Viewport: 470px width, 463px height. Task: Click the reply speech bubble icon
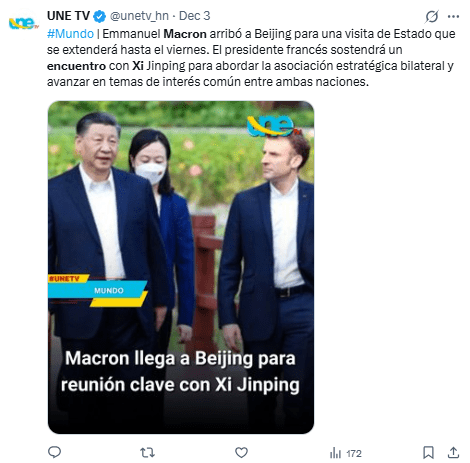(54, 452)
